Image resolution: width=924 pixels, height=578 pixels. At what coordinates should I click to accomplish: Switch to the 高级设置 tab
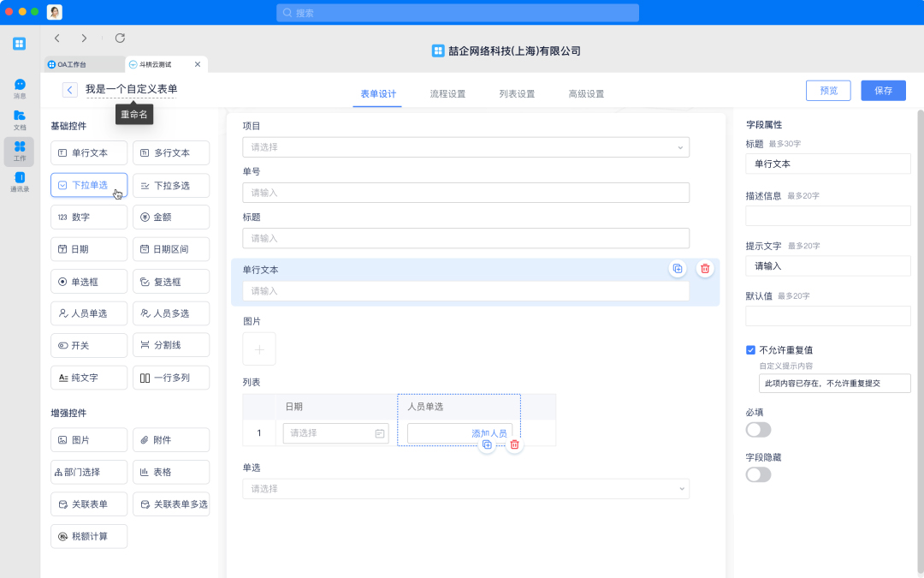(586, 94)
